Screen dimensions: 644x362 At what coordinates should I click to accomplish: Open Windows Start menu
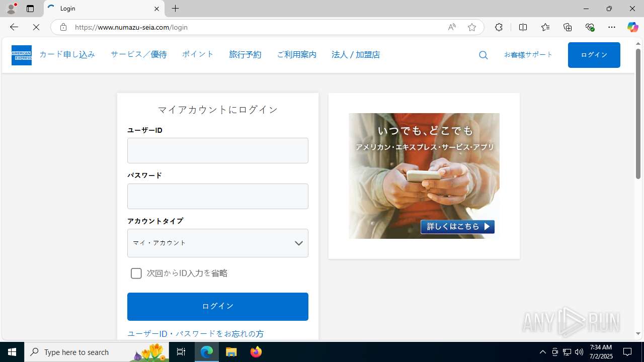(x=12, y=352)
